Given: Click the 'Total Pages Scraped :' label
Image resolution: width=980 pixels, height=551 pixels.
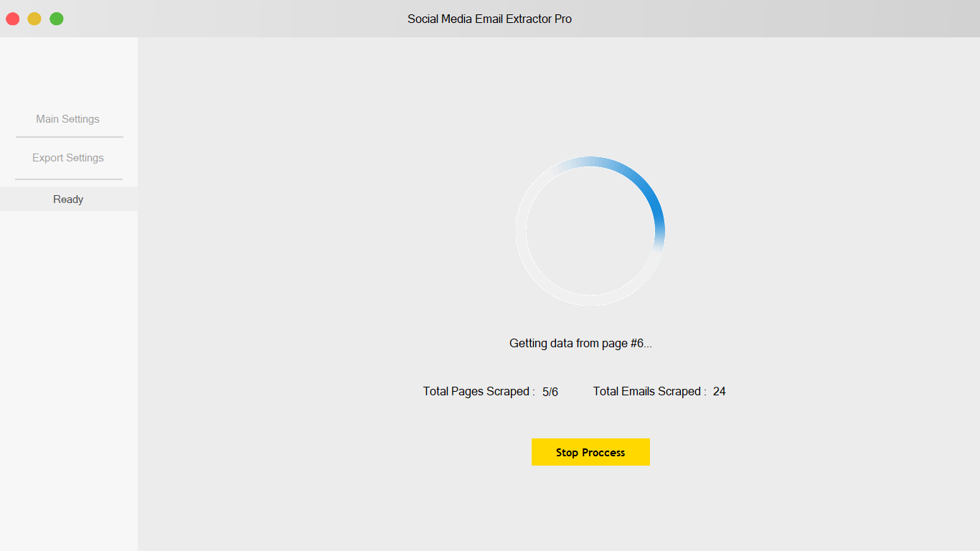Looking at the screenshot, I should click(x=479, y=391).
